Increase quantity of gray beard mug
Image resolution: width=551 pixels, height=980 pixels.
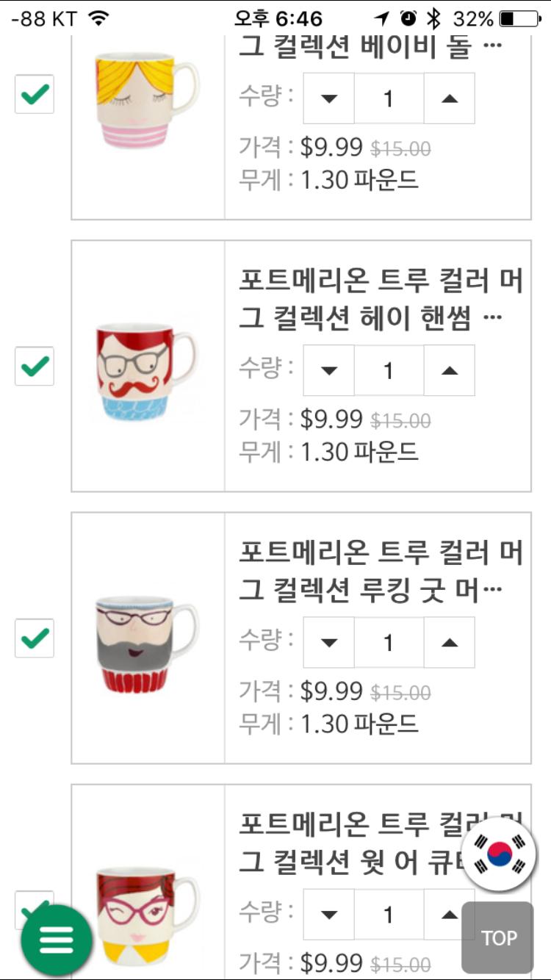[450, 643]
